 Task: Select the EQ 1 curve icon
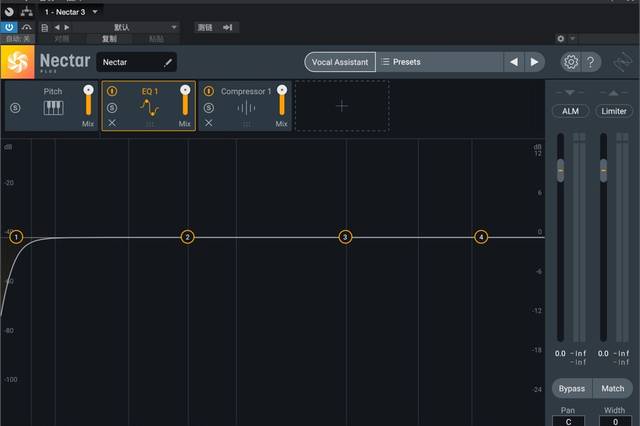click(149, 108)
